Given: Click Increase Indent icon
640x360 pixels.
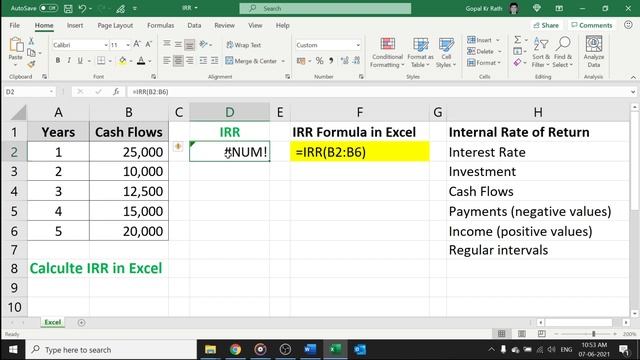Looking at the screenshot, I should click(x=214, y=61).
